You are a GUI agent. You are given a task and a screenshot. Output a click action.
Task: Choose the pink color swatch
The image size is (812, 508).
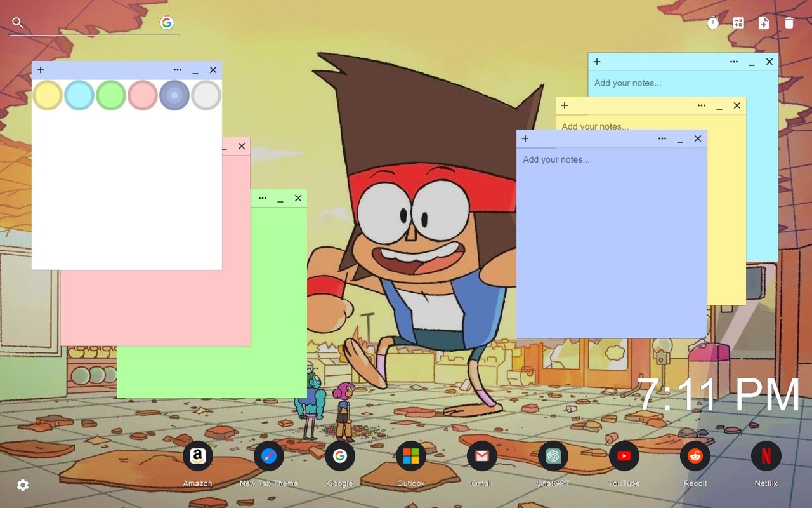point(143,95)
